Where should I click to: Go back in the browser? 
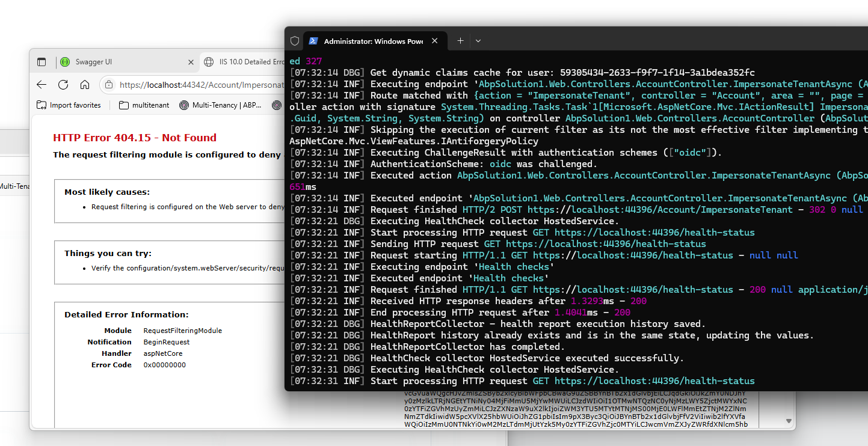(x=42, y=85)
